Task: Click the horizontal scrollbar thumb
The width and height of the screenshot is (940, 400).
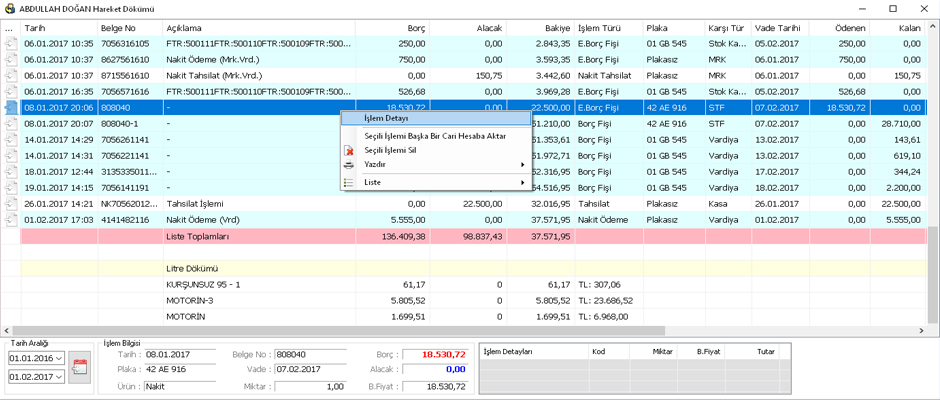Action: pyautogui.click(x=339, y=330)
